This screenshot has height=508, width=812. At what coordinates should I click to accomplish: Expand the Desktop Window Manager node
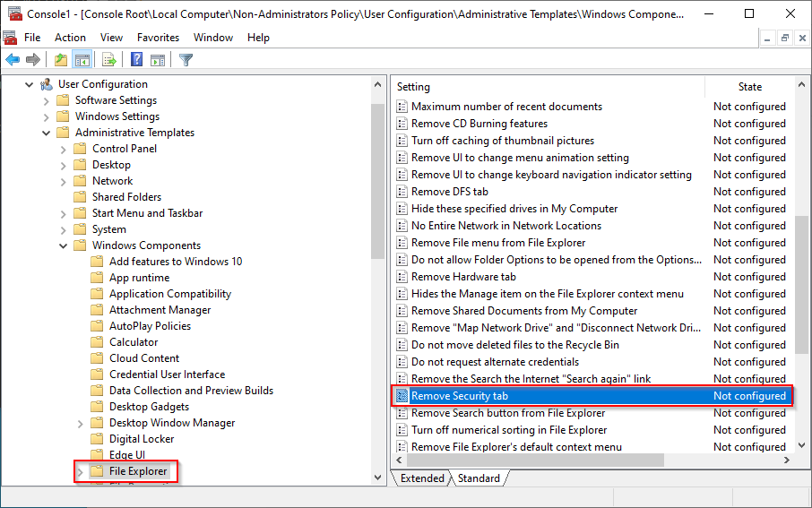pyautogui.click(x=81, y=423)
